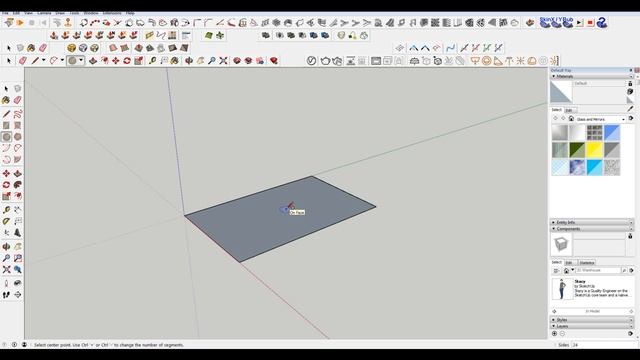Pick the Sample Paint eyedropper in Materials panel

point(631,109)
